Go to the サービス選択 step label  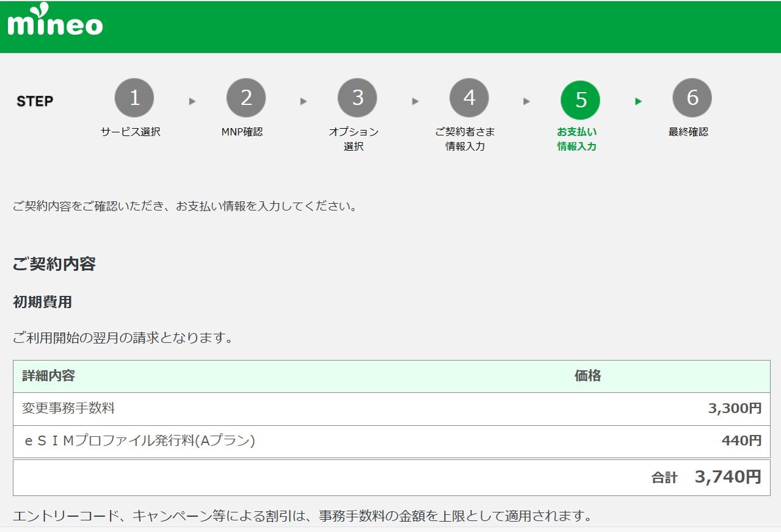click(x=131, y=132)
